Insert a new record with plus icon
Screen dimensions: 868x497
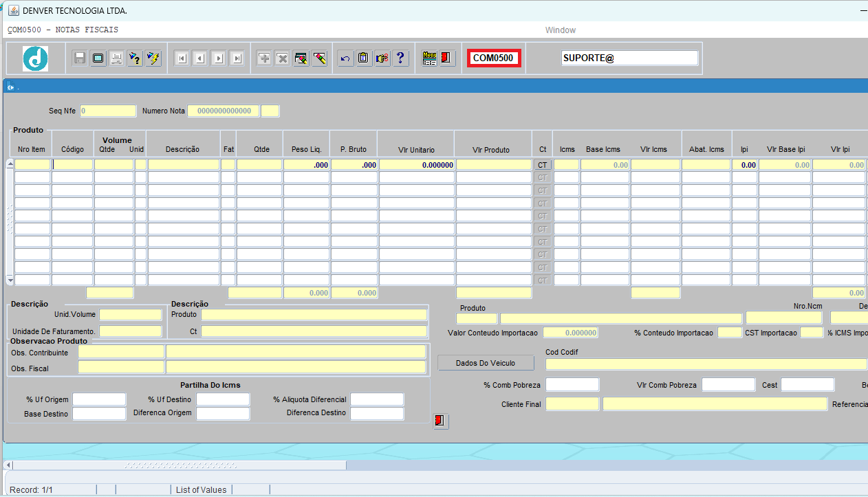click(264, 58)
